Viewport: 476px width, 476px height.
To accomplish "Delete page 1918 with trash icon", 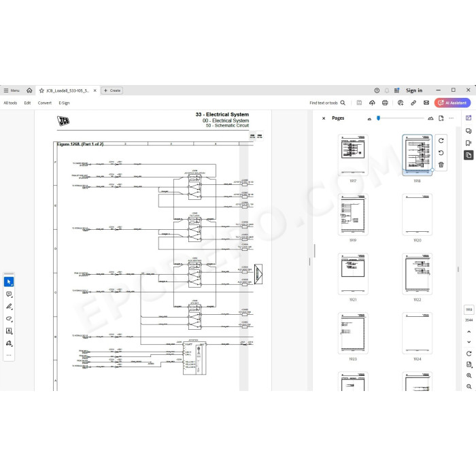I will click(x=441, y=165).
